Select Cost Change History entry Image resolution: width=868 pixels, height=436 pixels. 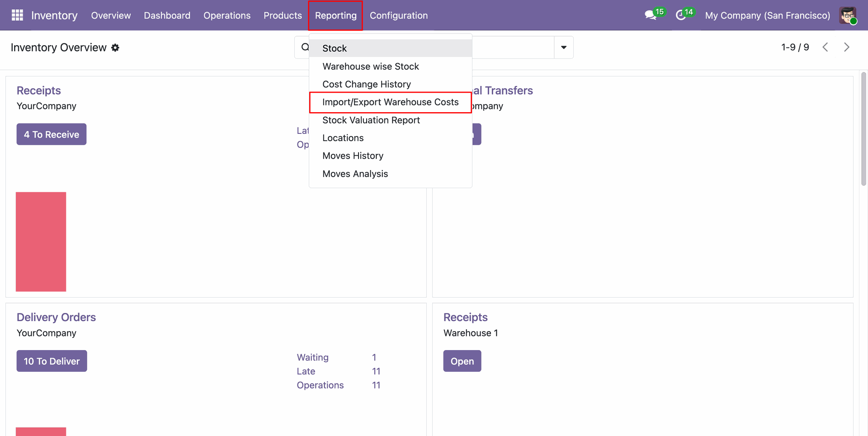pyautogui.click(x=391, y=84)
